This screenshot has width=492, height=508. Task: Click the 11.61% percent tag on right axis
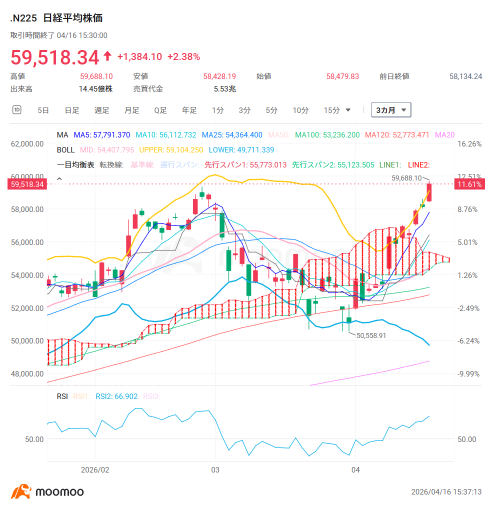(x=469, y=184)
